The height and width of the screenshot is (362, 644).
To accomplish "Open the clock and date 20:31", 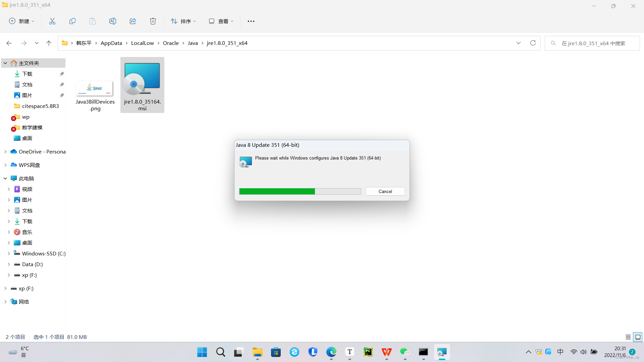I will (615, 352).
